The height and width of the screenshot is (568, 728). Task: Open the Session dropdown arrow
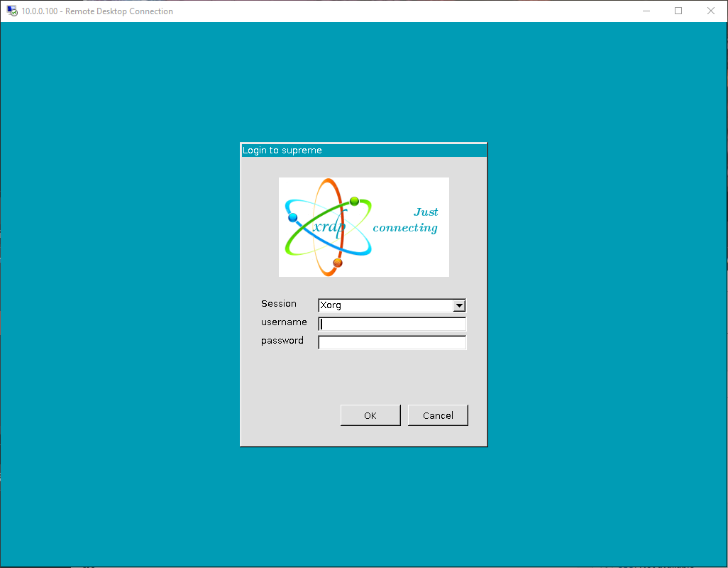coord(458,305)
